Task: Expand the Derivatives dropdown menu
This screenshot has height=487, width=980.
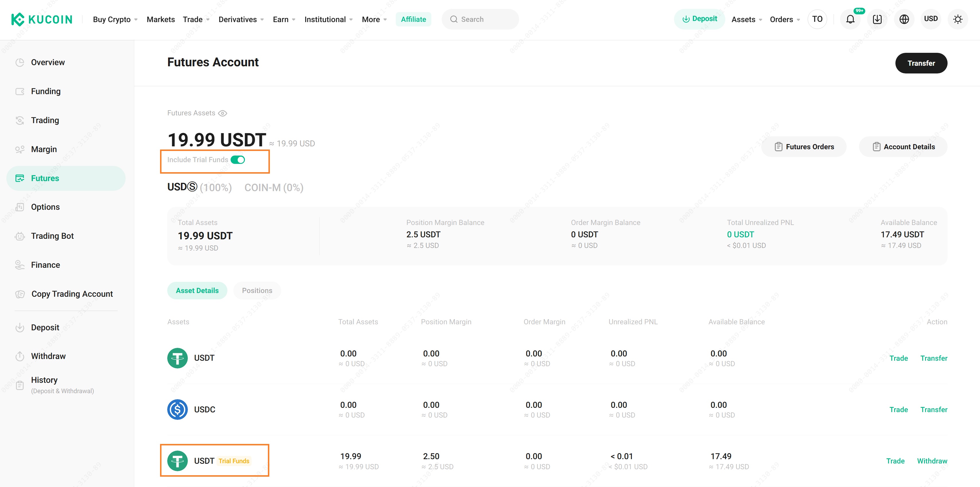Action: click(241, 20)
